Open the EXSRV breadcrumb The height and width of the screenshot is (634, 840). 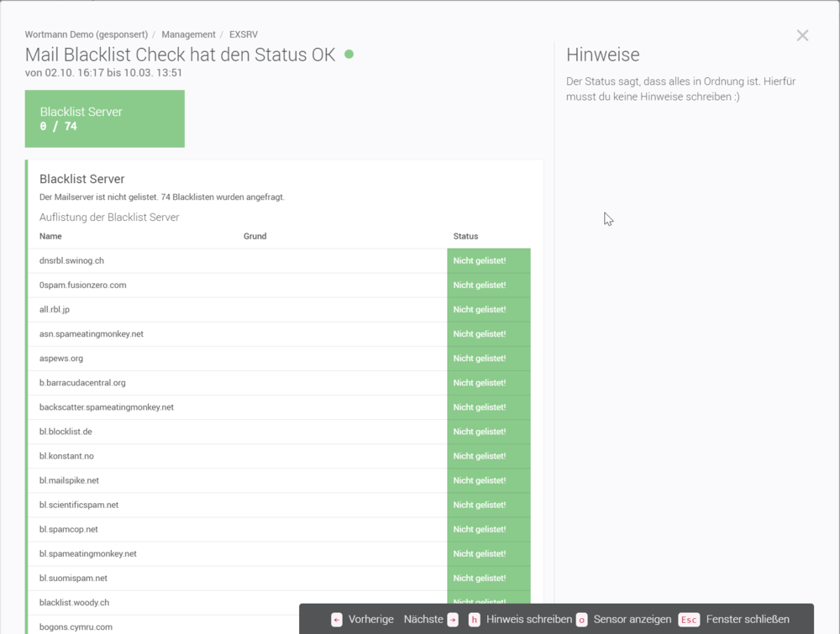point(244,34)
